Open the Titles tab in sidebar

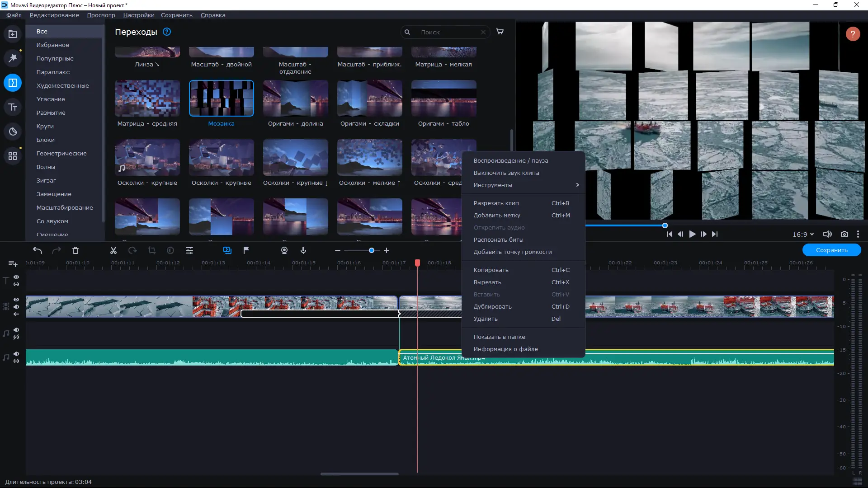(x=13, y=107)
